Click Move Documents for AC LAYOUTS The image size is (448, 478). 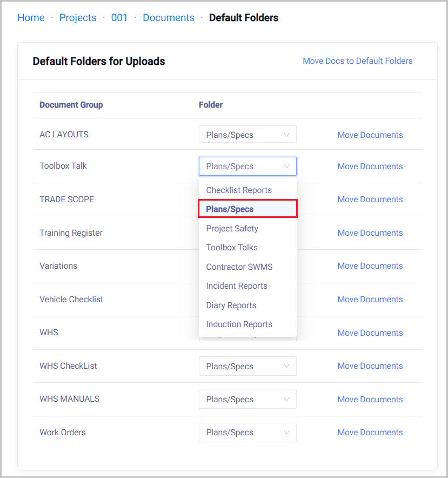click(370, 135)
